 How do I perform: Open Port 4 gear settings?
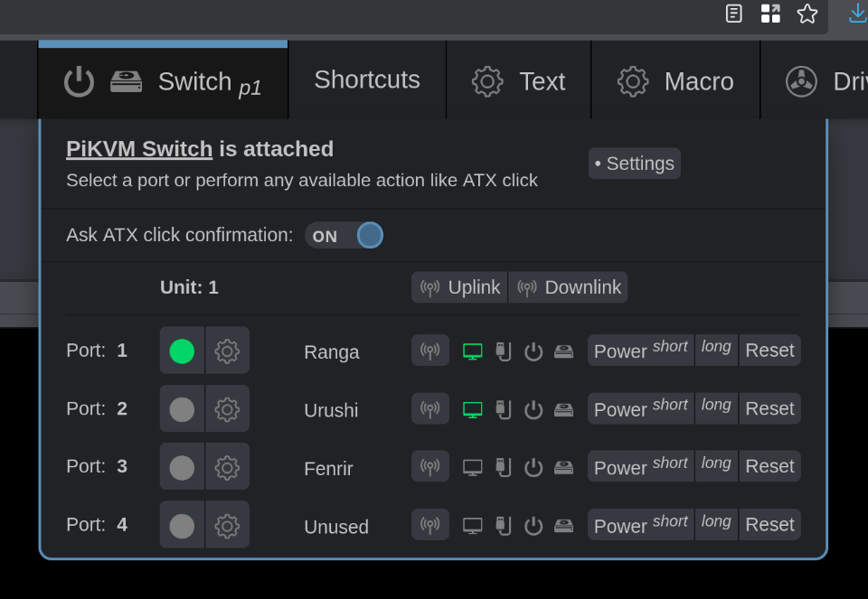tap(227, 525)
